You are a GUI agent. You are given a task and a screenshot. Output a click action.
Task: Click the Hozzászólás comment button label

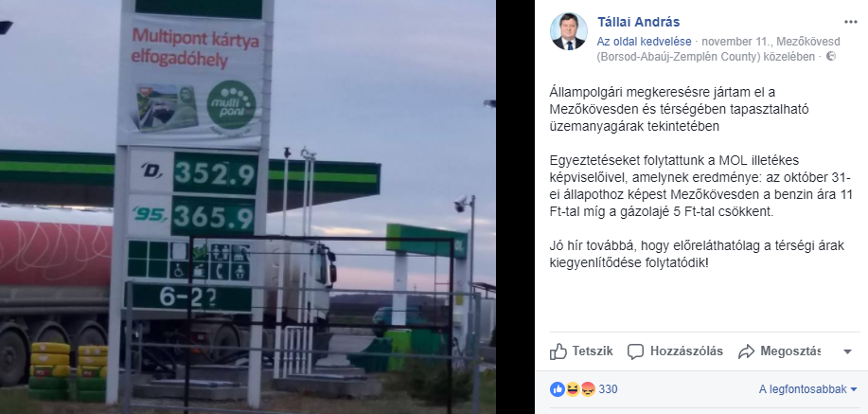pos(686,351)
